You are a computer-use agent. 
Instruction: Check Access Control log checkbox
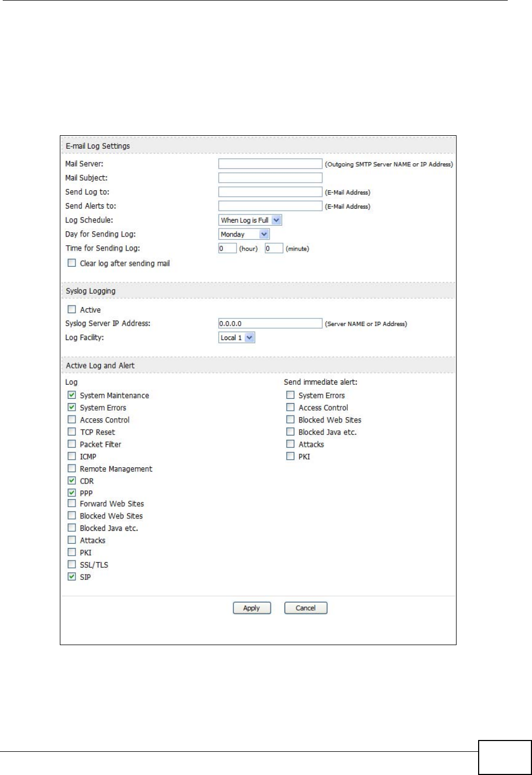pos(72,419)
